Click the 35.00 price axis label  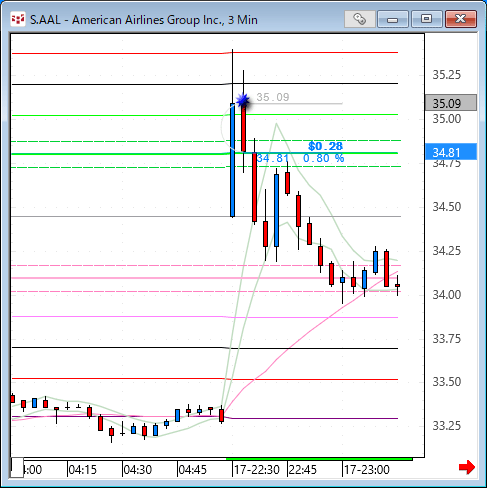(447, 119)
